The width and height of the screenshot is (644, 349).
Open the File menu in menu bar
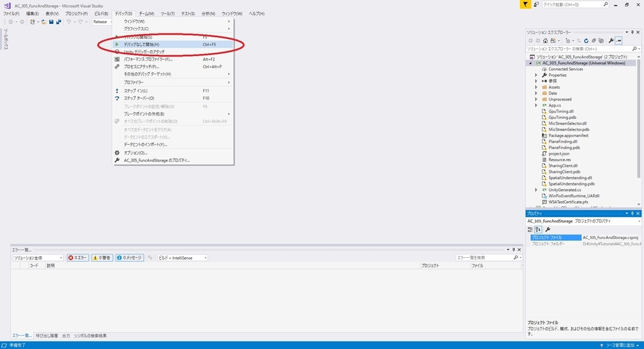coord(11,14)
